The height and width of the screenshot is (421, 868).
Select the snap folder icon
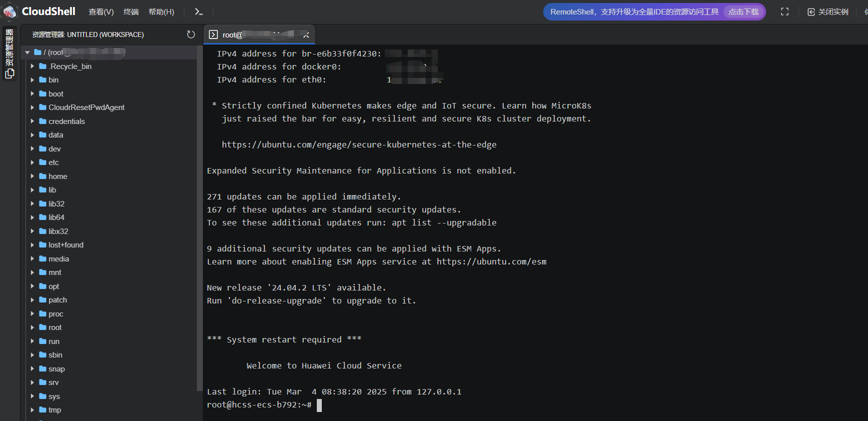[x=42, y=368]
